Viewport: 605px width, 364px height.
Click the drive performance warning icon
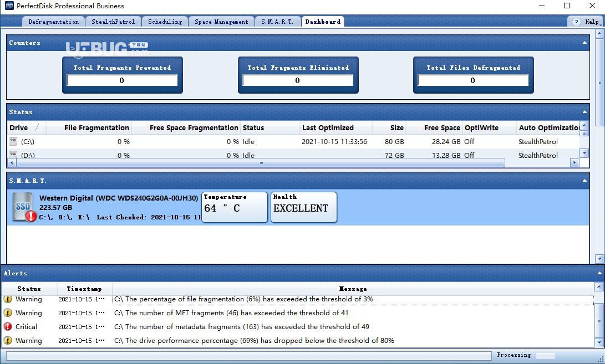click(8, 340)
